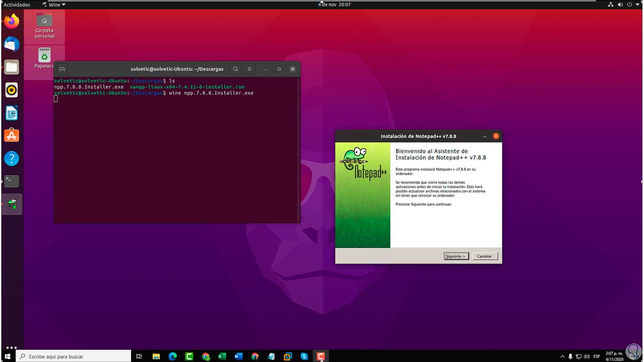
Task: Click the volume icon in the Ubuntu top bar
Action: 620,5
